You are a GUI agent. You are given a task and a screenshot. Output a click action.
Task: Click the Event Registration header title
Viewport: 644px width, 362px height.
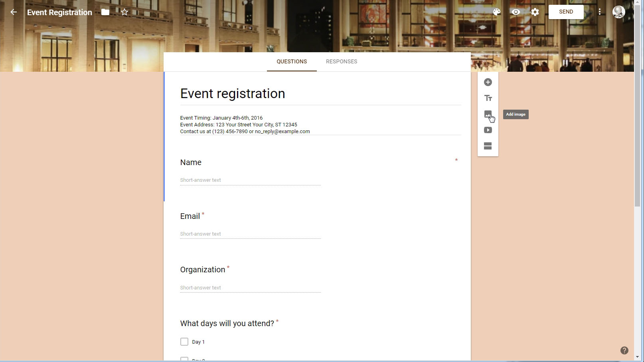click(59, 12)
